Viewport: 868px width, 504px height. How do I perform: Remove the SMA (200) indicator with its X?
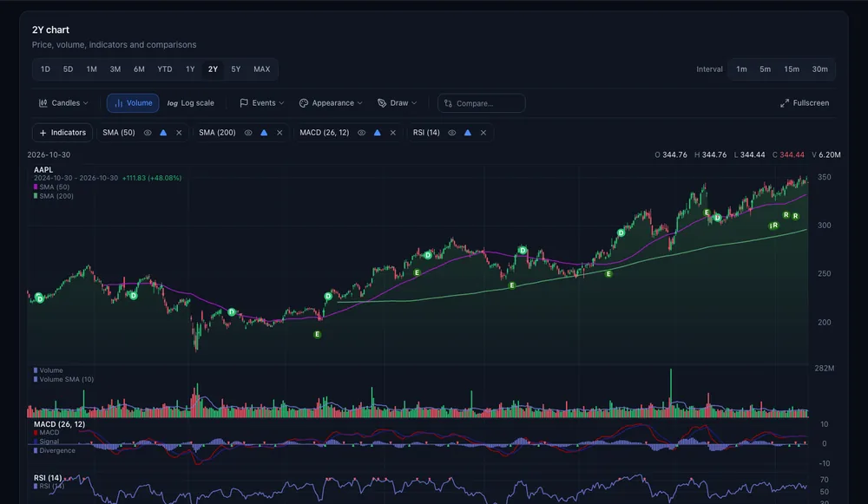click(279, 133)
